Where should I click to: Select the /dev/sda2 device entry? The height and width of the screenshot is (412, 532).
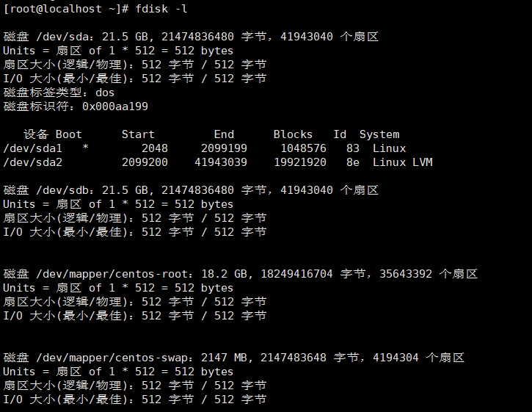pyautogui.click(x=32, y=162)
